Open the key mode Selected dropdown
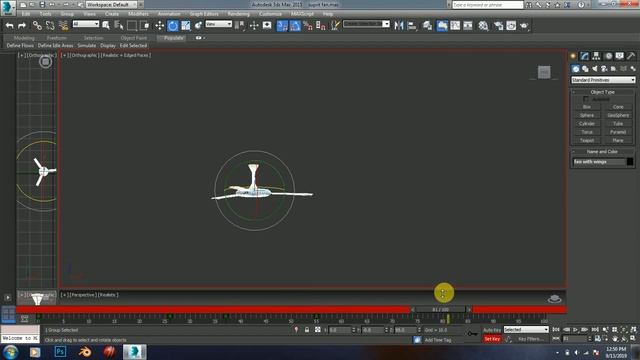The height and width of the screenshot is (360, 640). [x=526, y=329]
